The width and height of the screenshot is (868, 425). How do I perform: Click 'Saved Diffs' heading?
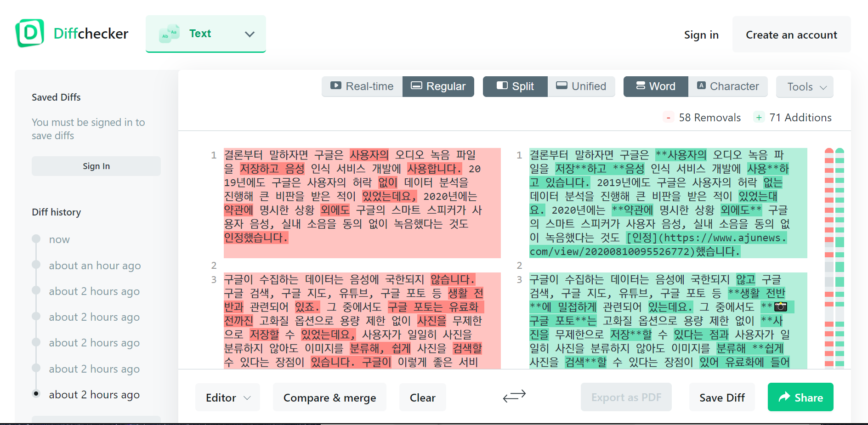tap(56, 97)
